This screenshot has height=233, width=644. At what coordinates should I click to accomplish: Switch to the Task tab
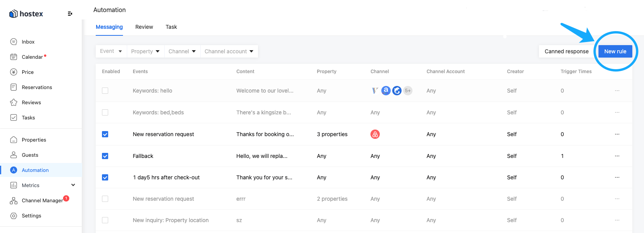[x=171, y=27]
